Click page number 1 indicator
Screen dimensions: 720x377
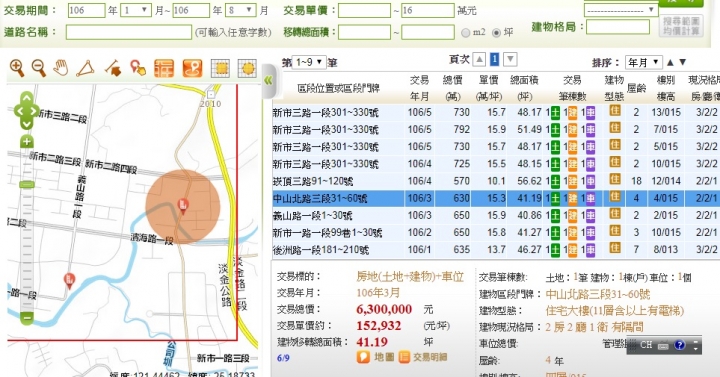(x=494, y=59)
